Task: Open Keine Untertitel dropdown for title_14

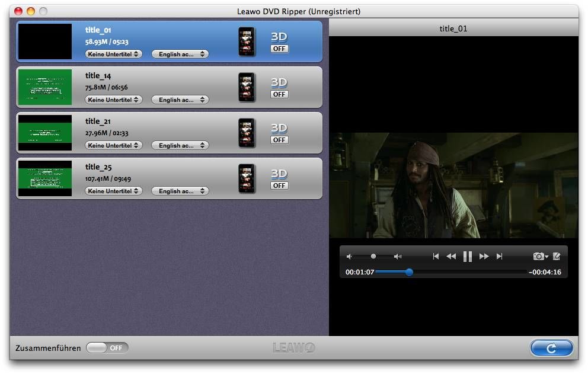Action: coord(114,100)
